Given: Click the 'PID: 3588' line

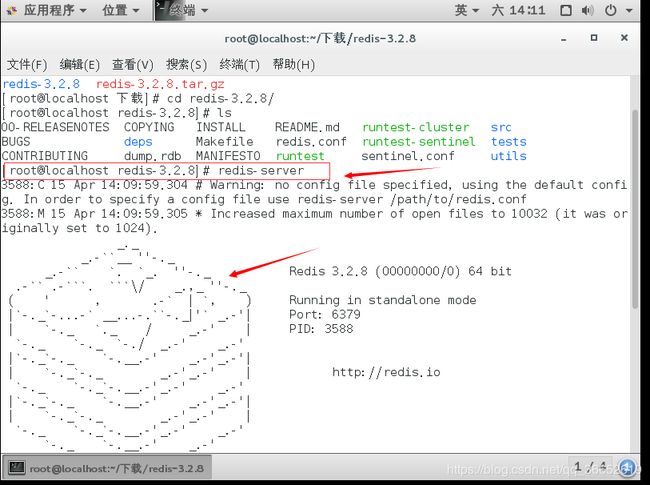Looking at the screenshot, I should pyautogui.click(x=321, y=329).
